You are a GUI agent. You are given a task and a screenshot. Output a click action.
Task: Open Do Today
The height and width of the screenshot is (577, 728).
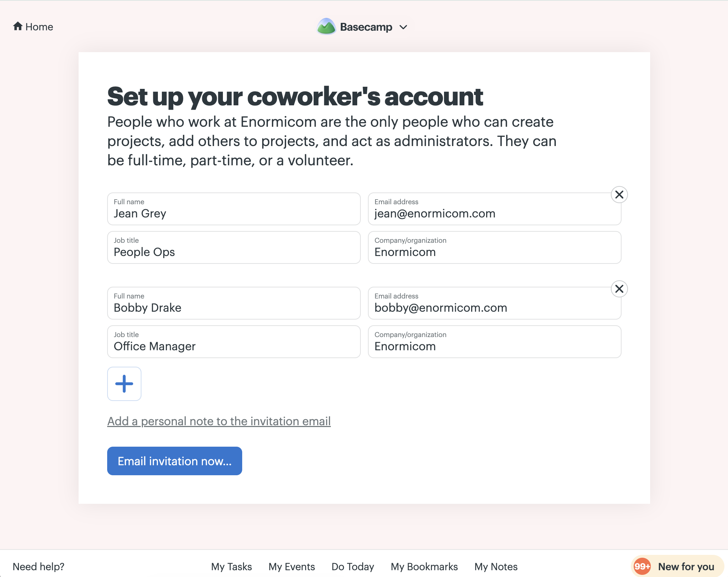pos(353,567)
